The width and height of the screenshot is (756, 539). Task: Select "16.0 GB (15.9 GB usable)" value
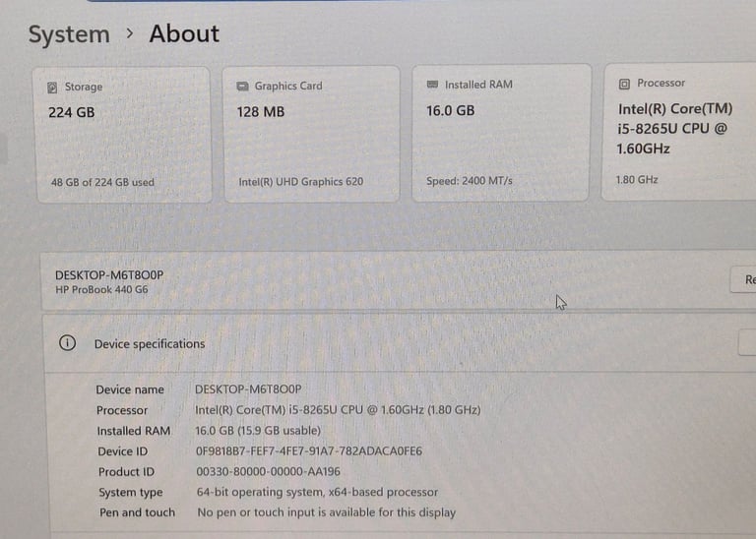[x=258, y=430]
